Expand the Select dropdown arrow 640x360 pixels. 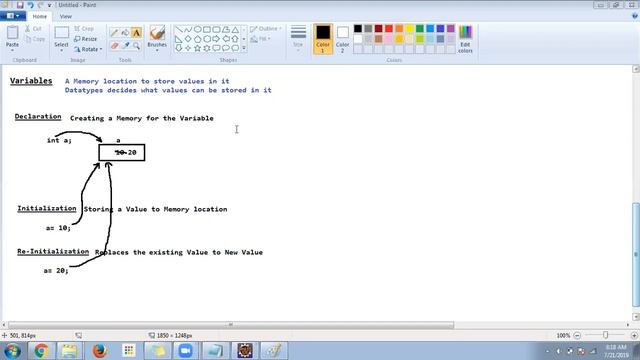pyautogui.click(x=61, y=50)
